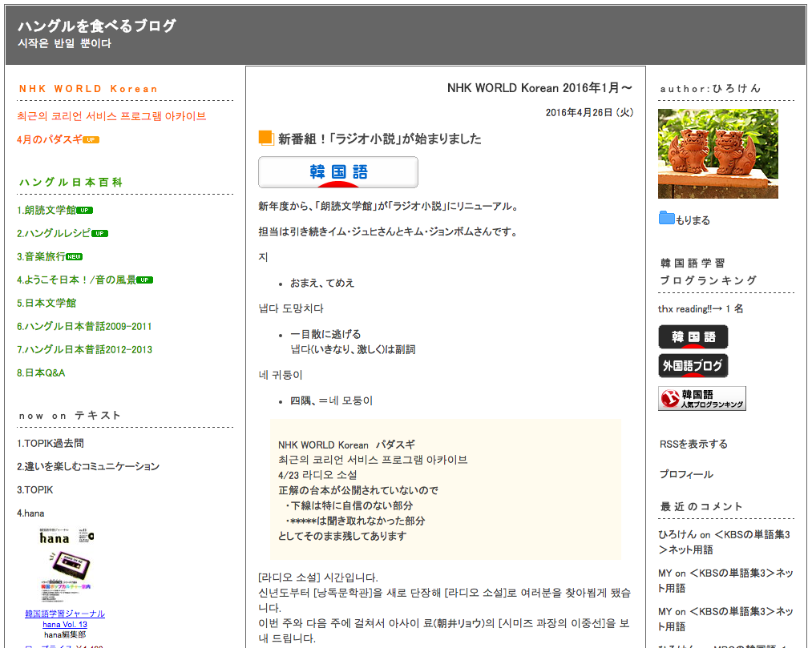
Task: Click the UP badge beside ようこそ日本
Action: click(x=144, y=280)
